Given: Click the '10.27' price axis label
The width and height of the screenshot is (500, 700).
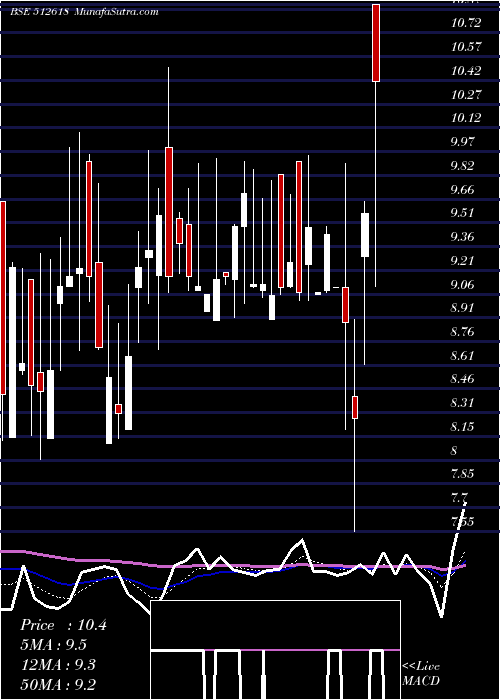Looking at the screenshot, I should (x=466, y=95).
